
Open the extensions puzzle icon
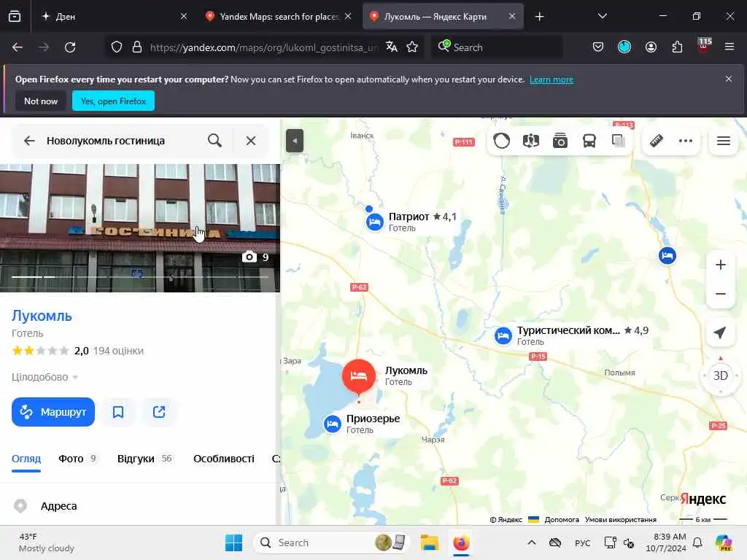(x=677, y=47)
